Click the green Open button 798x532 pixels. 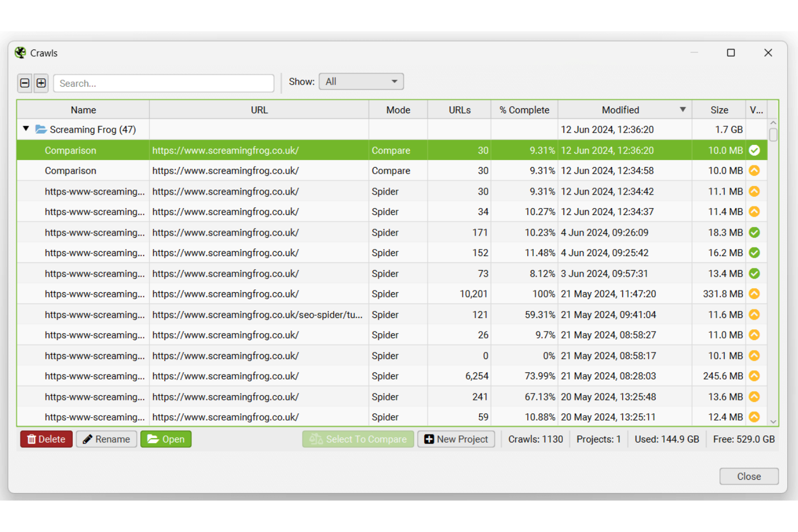[166, 439]
